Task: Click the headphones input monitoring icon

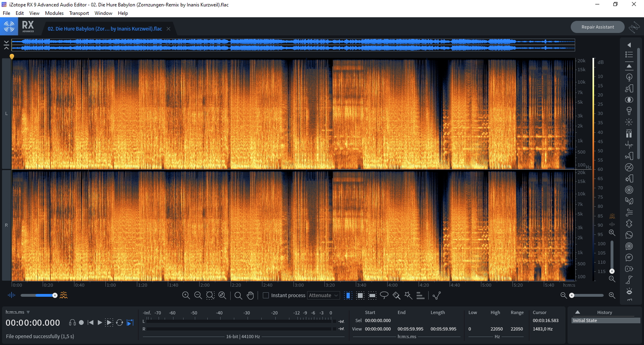Action: pyautogui.click(x=72, y=322)
